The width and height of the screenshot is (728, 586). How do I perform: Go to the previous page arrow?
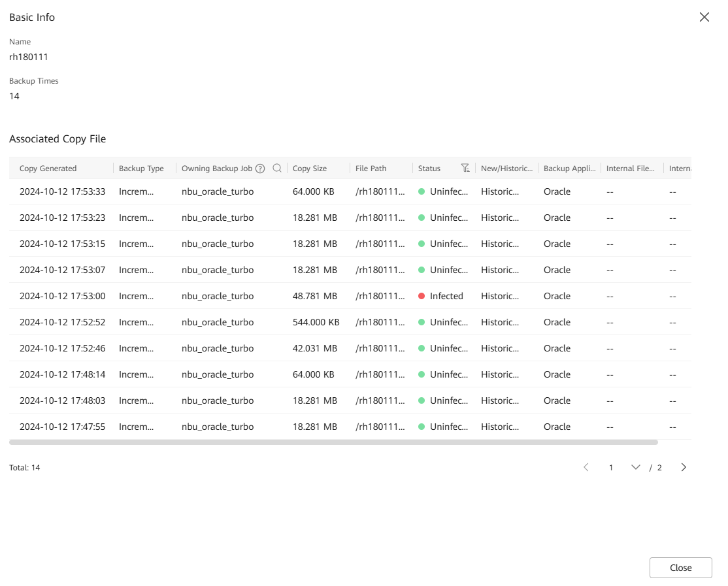click(x=586, y=468)
